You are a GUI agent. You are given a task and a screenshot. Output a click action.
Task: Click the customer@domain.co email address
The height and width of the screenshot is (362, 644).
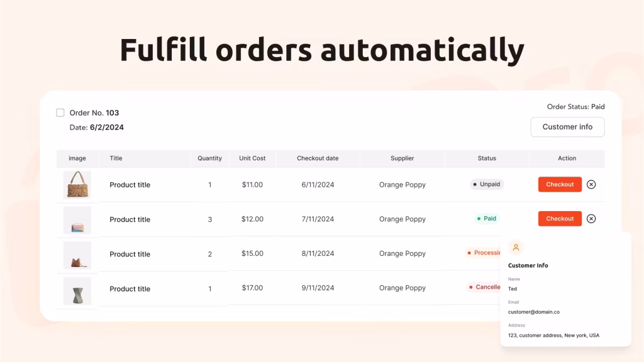pyautogui.click(x=533, y=312)
